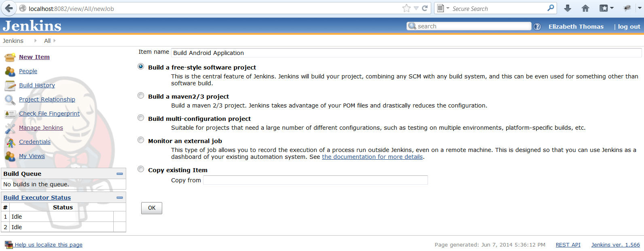Click the New Item package icon
644x251 pixels.
click(10, 57)
